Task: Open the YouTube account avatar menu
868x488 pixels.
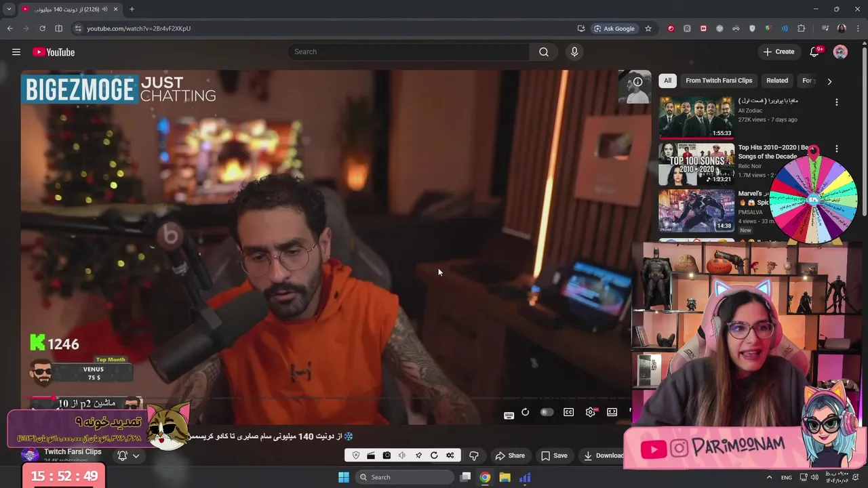Action: (840, 52)
